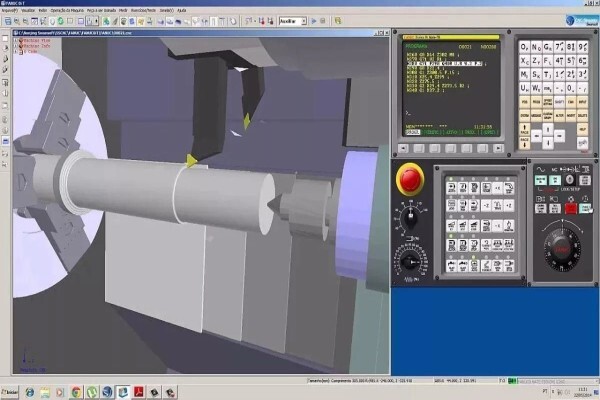Image resolution: width=600 pixels, height=400 pixels.
Task: Toggle the X10 increment key
Action: click(463, 226)
